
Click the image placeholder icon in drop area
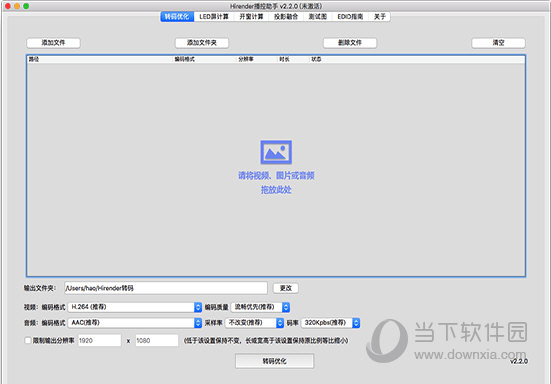[x=276, y=152]
